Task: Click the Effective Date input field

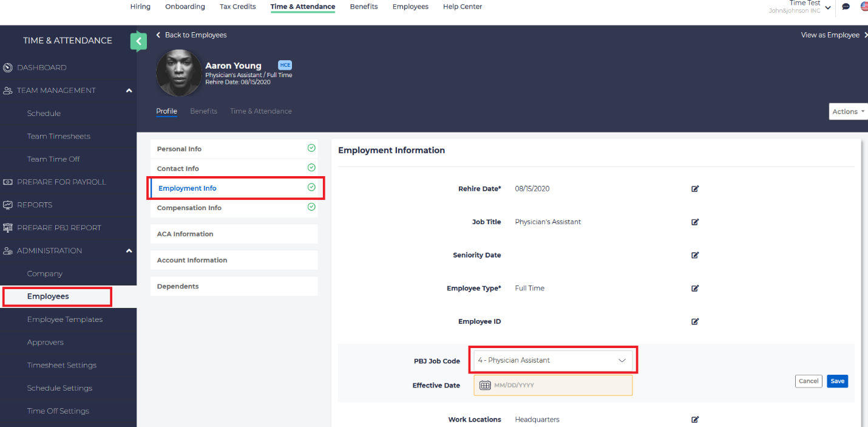Action: click(x=558, y=386)
